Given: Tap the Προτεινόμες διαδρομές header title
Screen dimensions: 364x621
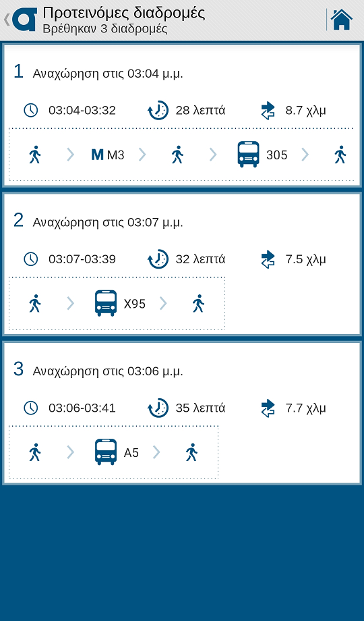Looking at the screenshot, I should (124, 13).
